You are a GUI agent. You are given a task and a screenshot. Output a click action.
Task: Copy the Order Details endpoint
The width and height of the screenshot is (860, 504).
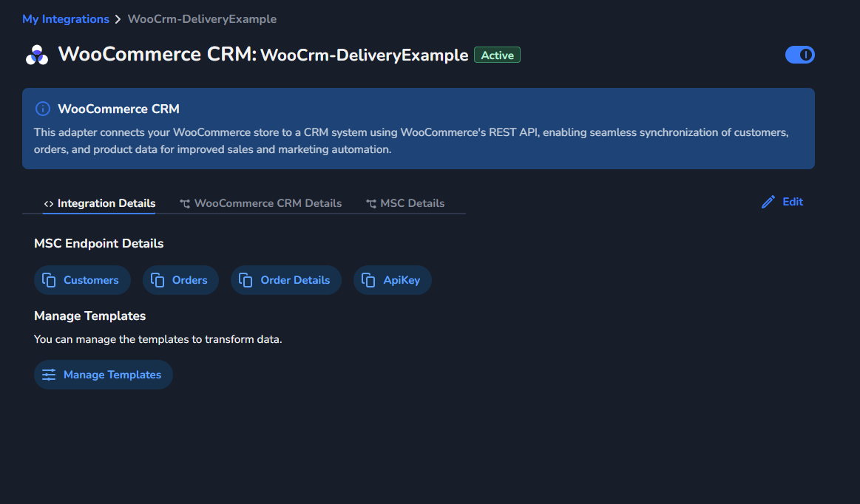click(285, 280)
